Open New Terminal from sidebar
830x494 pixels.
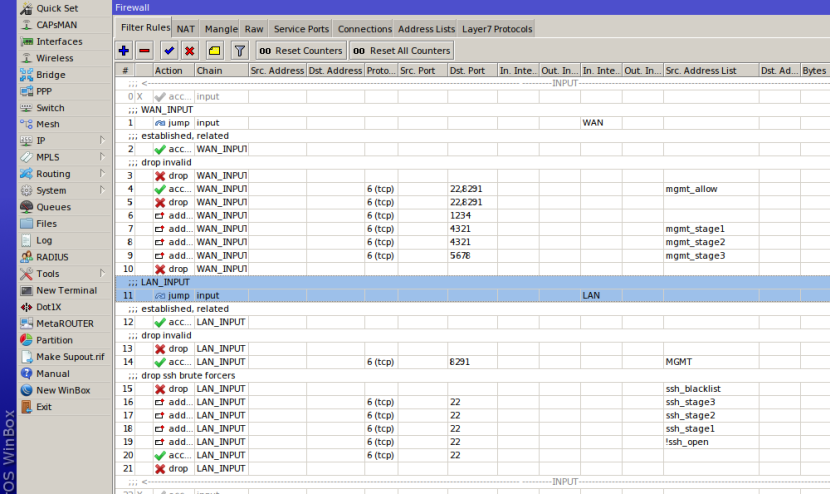[x=66, y=290]
